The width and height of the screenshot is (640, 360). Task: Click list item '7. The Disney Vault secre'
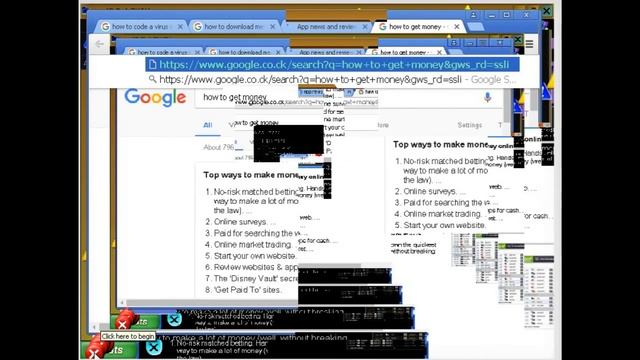click(251, 278)
